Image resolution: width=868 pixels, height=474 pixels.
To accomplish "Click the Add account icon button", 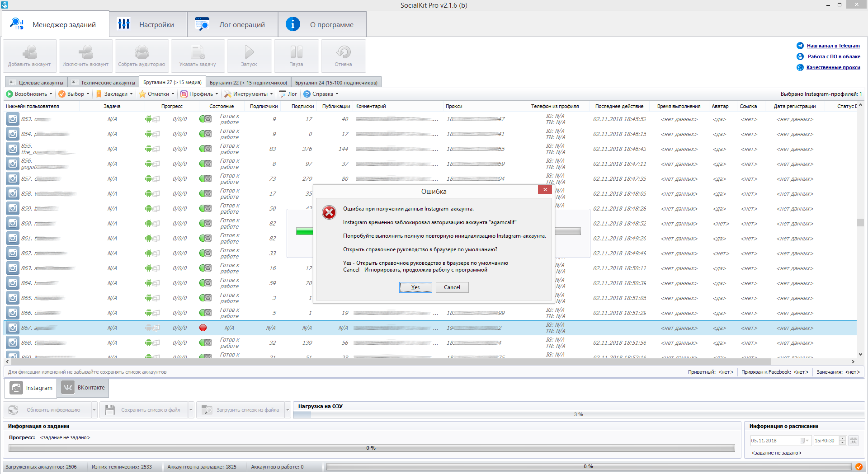I will click(x=30, y=56).
